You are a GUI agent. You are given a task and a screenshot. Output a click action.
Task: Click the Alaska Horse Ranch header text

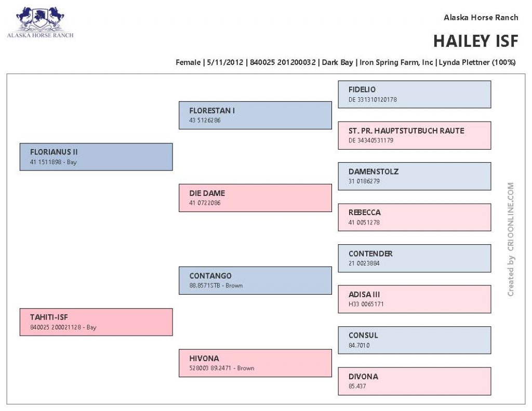(x=481, y=17)
